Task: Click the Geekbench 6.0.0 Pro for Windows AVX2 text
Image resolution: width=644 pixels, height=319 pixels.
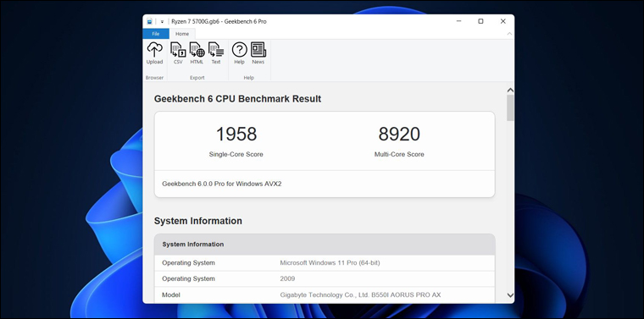Action: (222, 184)
